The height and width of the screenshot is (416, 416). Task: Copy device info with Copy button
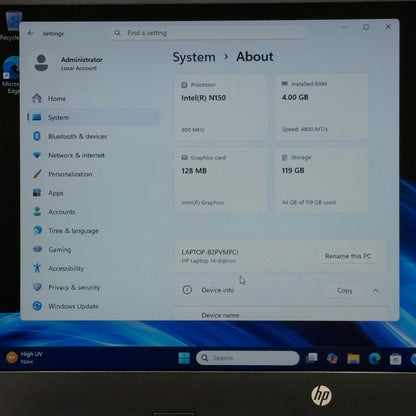[345, 291]
